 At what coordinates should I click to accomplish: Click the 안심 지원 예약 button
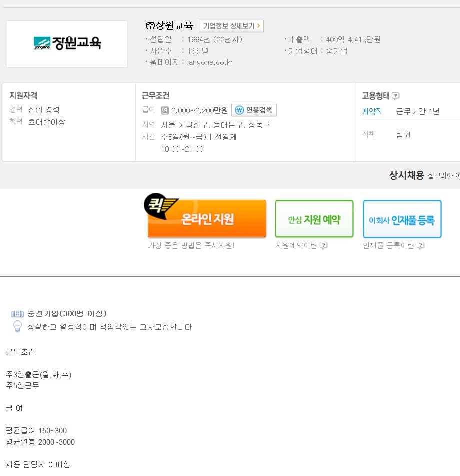(314, 219)
